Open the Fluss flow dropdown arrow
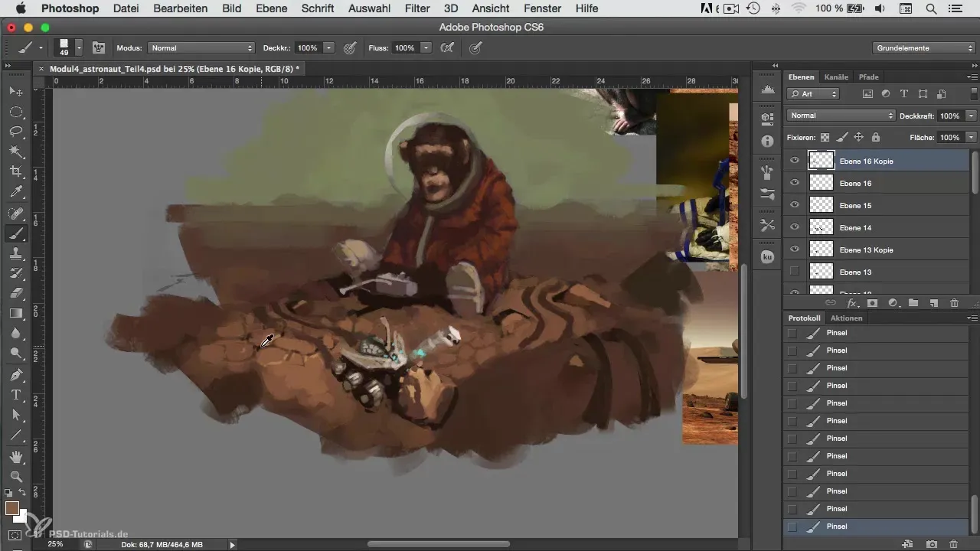The height and width of the screenshot is (551, 980). click(x=426, y=47)
